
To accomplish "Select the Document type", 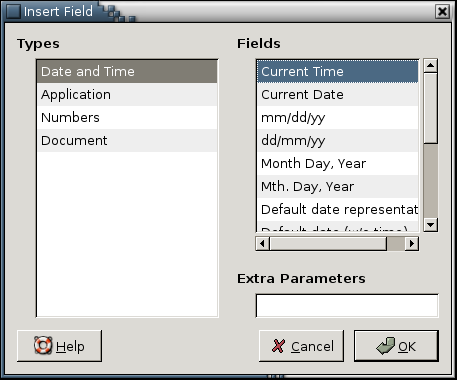I will (127, 141).
